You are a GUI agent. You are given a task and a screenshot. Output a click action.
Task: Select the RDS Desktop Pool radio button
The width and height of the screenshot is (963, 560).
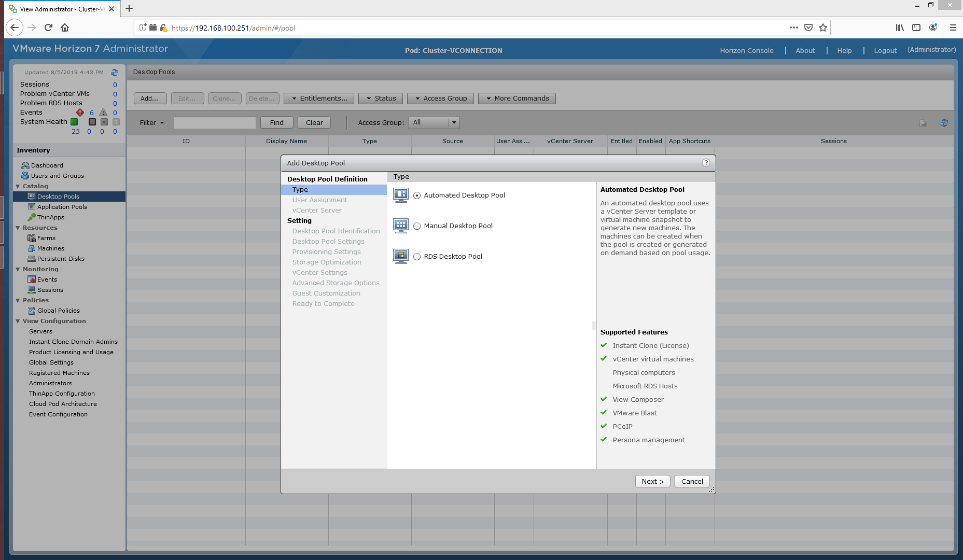[417, 257]
